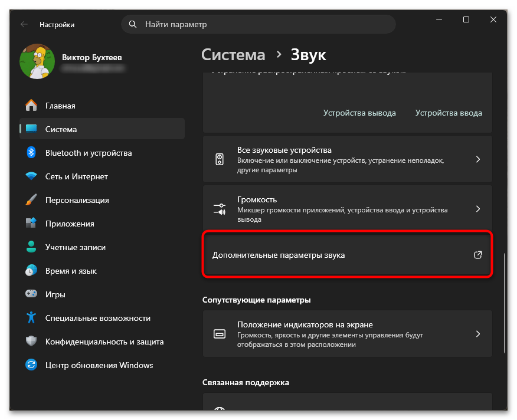Image resolution: width=517 pixels, height=420 pixels.
Task: Open Сеть и Интернет settings
Action: pyautogui.click(x=102, y=176)
